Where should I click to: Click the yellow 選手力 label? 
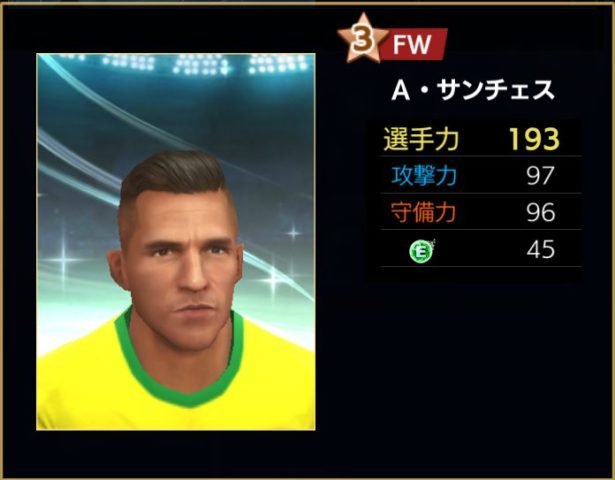click(421, 139)
